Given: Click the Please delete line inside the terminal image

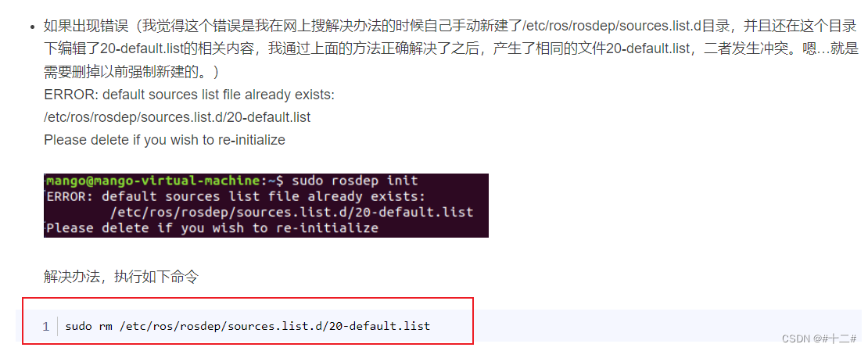Looking at the screenshot, I should 213,227.
